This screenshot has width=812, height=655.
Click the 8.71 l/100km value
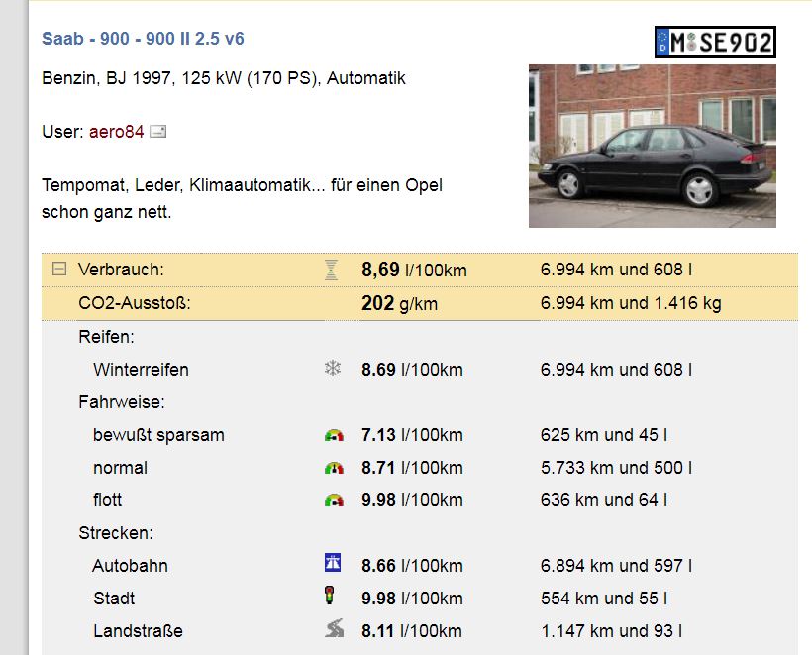pos(412,468)
